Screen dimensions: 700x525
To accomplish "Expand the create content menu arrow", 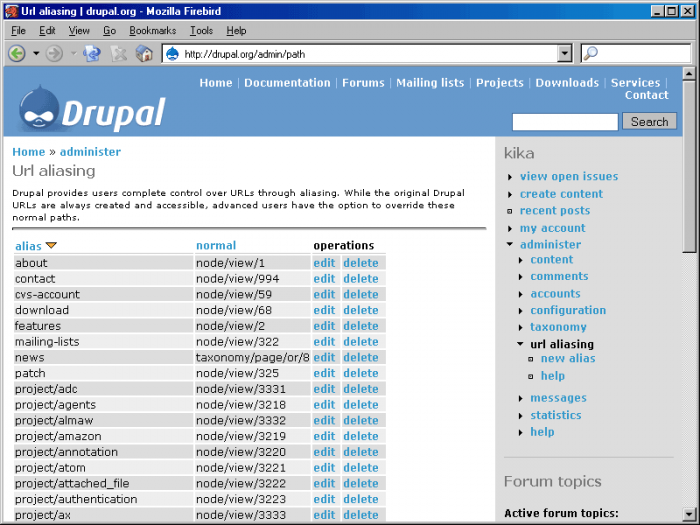I will [510, 195].
